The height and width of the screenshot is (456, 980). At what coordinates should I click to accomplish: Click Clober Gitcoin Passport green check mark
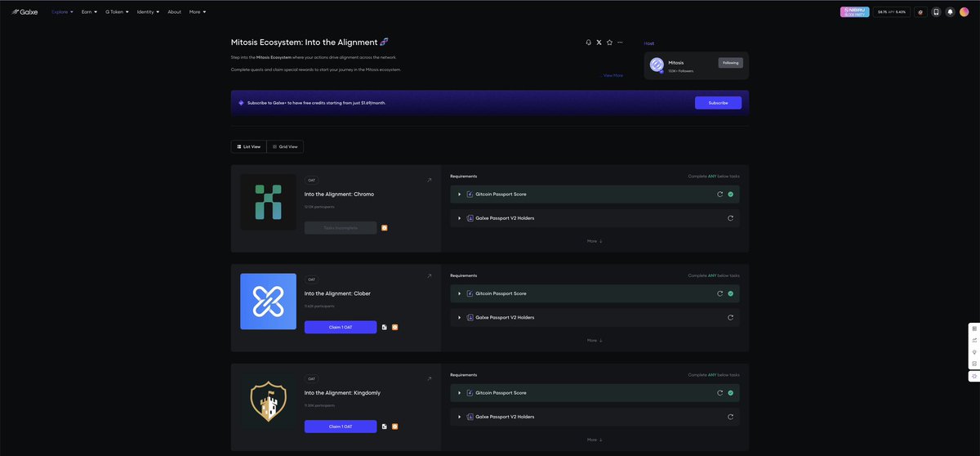(730, 293)
